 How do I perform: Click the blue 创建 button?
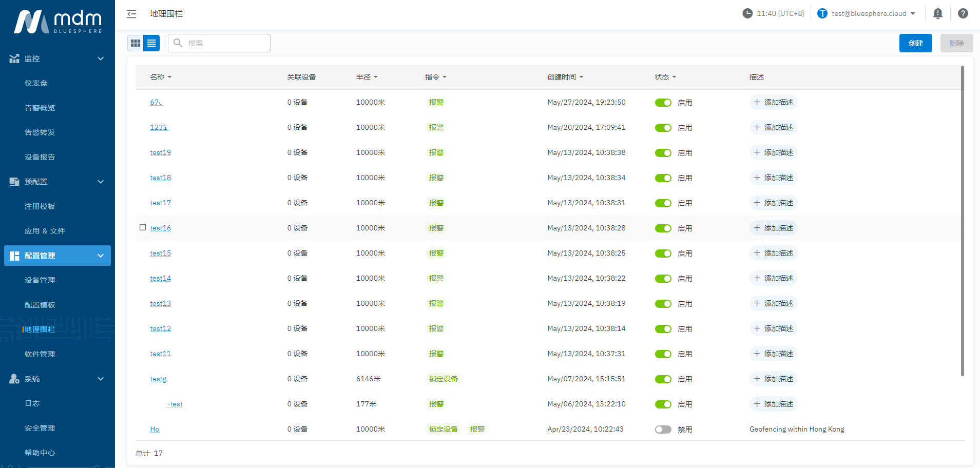tap(915, 43)
